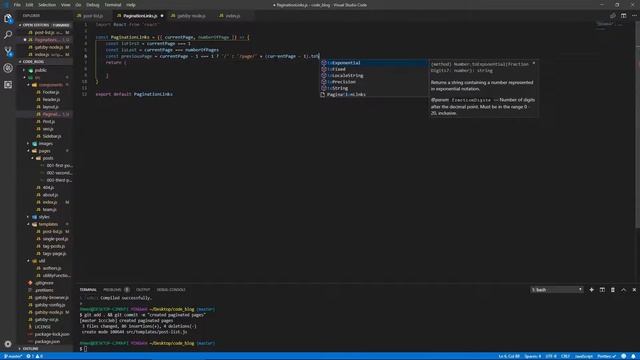Open the Source Control view
640x360 pixels.
(x=8, y=51)
